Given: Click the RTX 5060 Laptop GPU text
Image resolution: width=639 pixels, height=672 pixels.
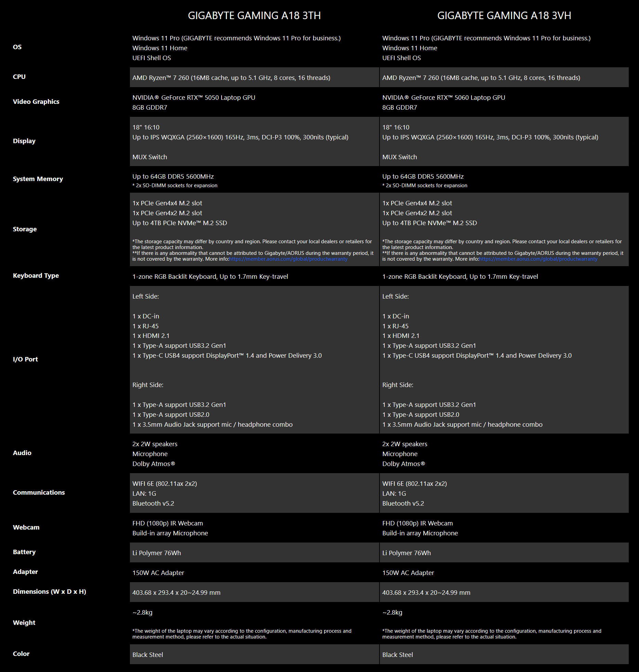Looking at the screenshot, I should coord(443,98).
